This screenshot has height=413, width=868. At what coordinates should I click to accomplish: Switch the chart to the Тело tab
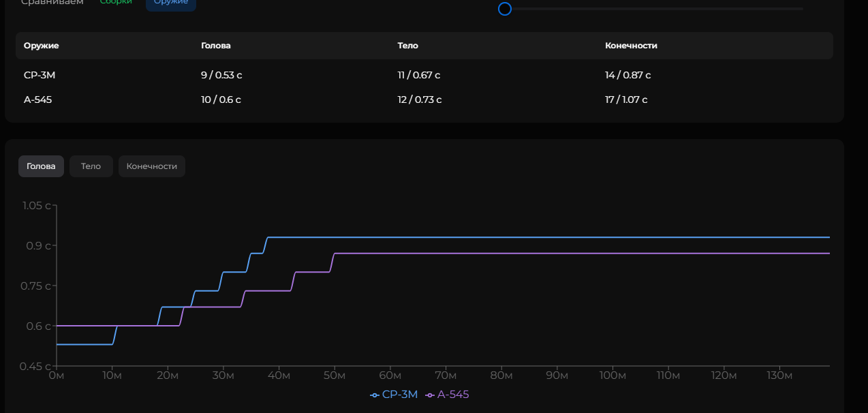point(91,166)
